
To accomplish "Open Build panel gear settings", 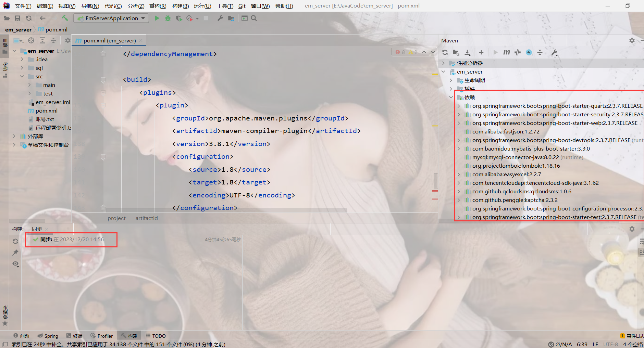I will point(632,229).
